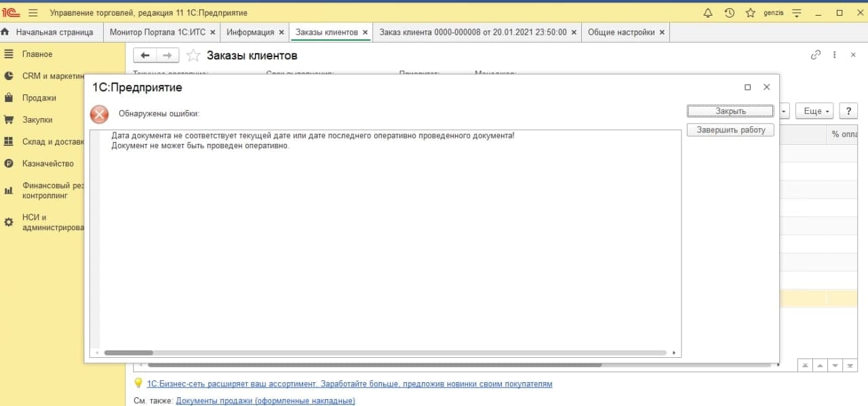Open the 1C main menu hamburger icon
868x406 pixels.
pyautogui.click(x=33, y=13)
